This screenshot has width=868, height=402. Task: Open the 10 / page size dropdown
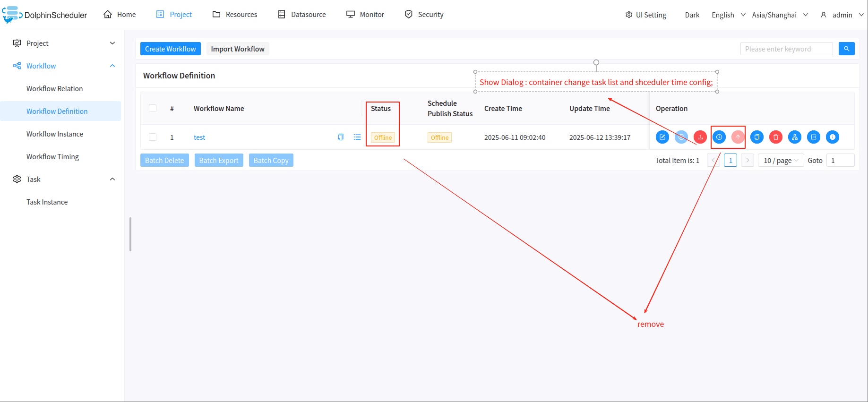[x=781, y=161]
